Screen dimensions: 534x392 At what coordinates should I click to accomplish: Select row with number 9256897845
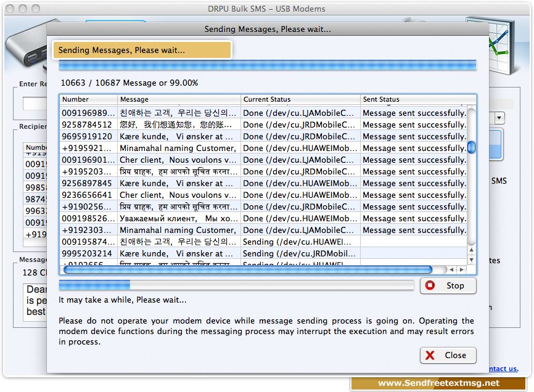263,184
